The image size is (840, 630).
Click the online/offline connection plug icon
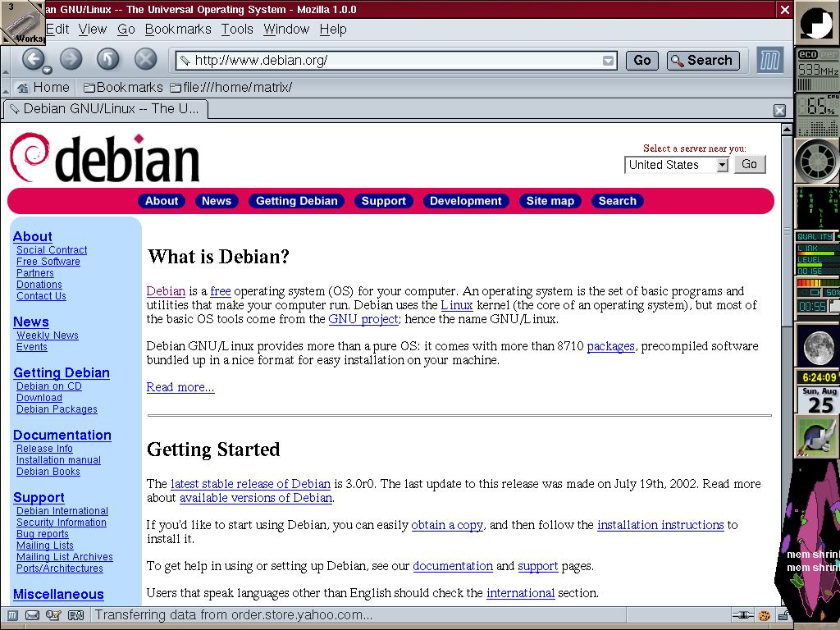tap(742, 615)
